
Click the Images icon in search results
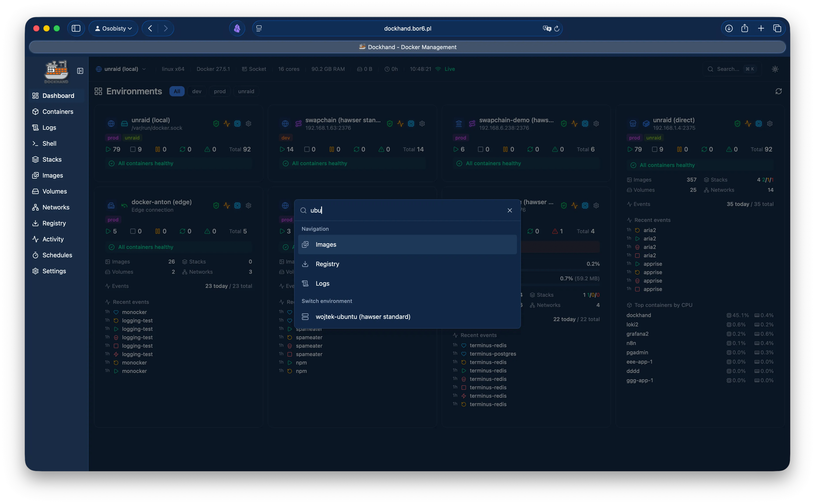(x=305, y=244)
